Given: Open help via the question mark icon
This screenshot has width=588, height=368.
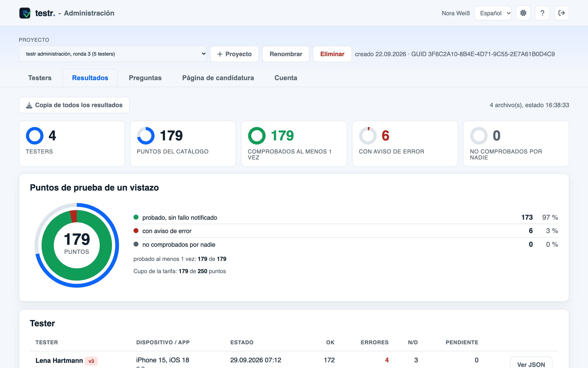Looking at the screenshot, I should tap(542, 13).
